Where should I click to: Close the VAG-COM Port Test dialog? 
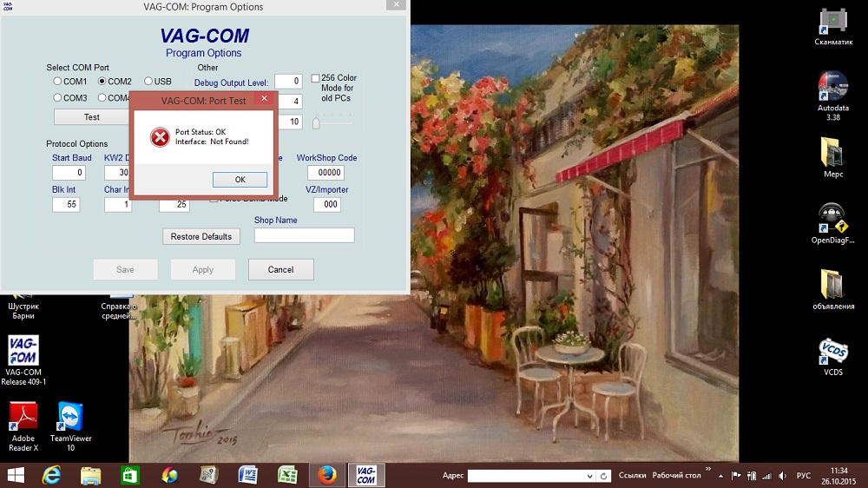coord(264,98)
